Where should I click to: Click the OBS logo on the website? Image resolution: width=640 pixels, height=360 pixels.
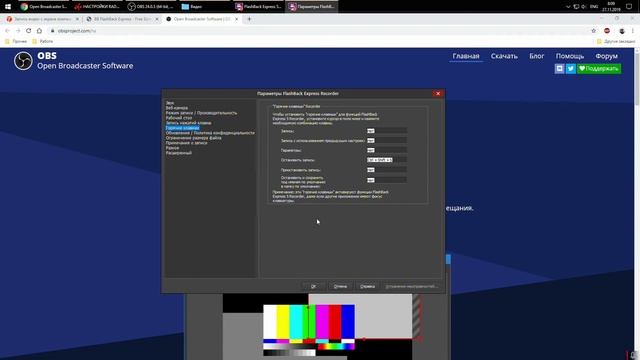click(23, 61)
